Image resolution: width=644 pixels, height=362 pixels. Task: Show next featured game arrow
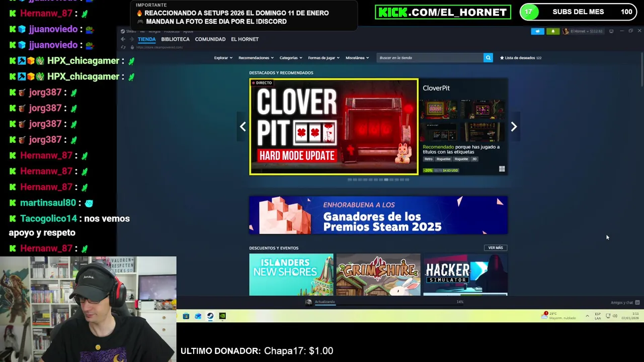[514, 127]
